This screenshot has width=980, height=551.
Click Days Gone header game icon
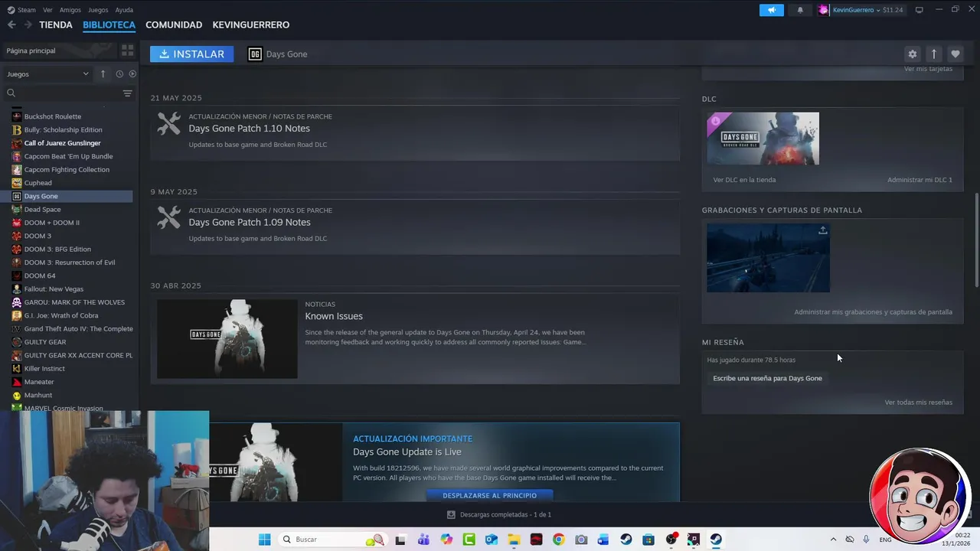255,54
